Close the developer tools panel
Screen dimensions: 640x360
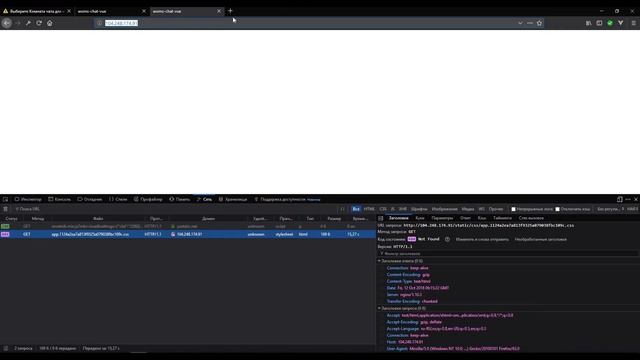(636, 199)
